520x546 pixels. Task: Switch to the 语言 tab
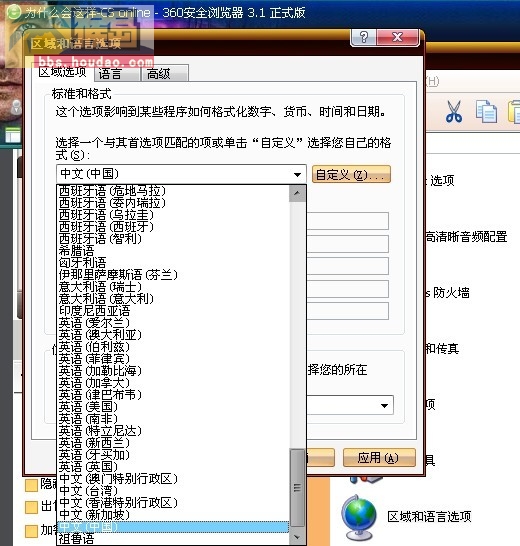[116, 74]
